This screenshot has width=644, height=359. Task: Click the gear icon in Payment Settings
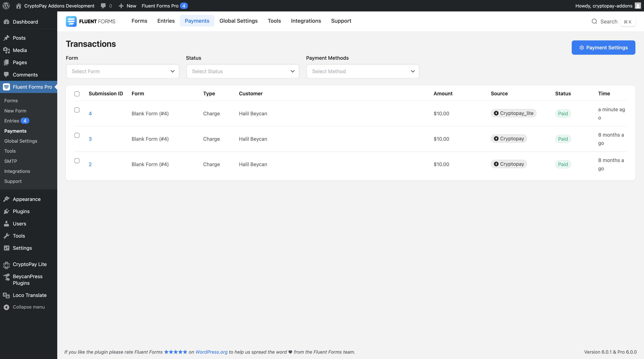(582, 48)
